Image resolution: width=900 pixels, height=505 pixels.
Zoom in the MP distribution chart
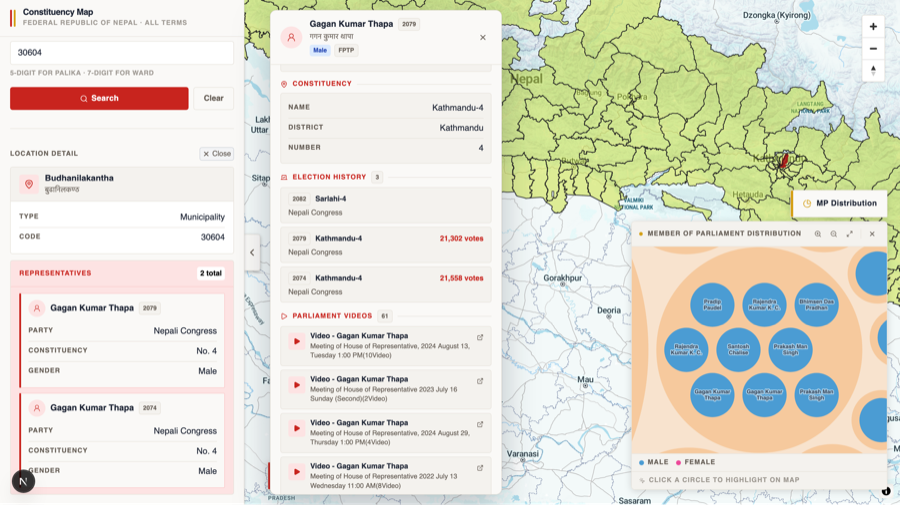tap(817, 234)
